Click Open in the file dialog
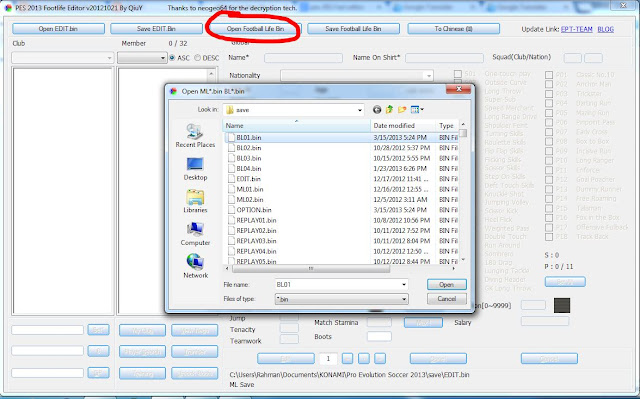The image size is (640, 399). (447, 284)
